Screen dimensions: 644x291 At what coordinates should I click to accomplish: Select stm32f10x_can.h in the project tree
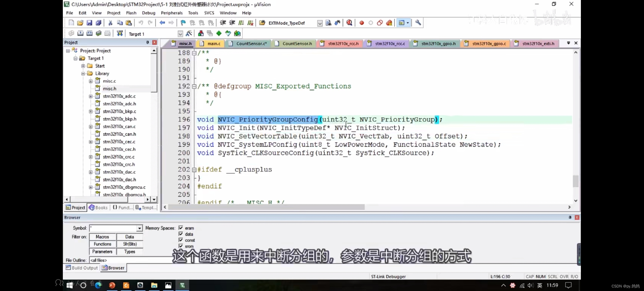coord(119,134)
